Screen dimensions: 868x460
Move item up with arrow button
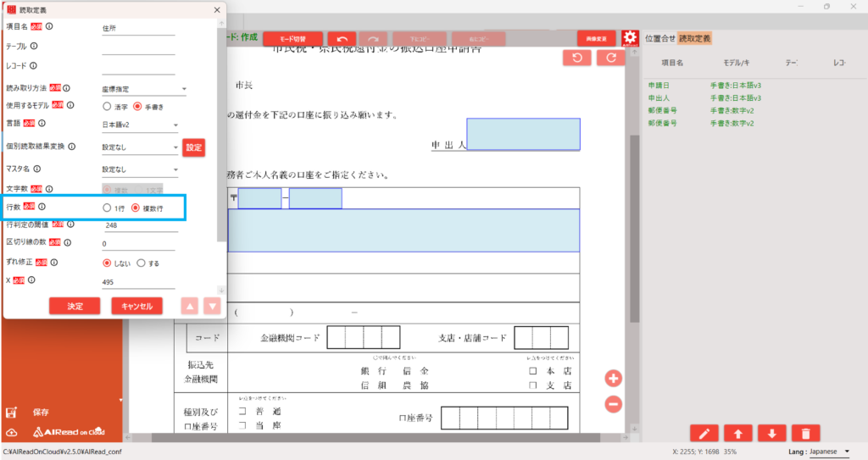click(738, 434)
